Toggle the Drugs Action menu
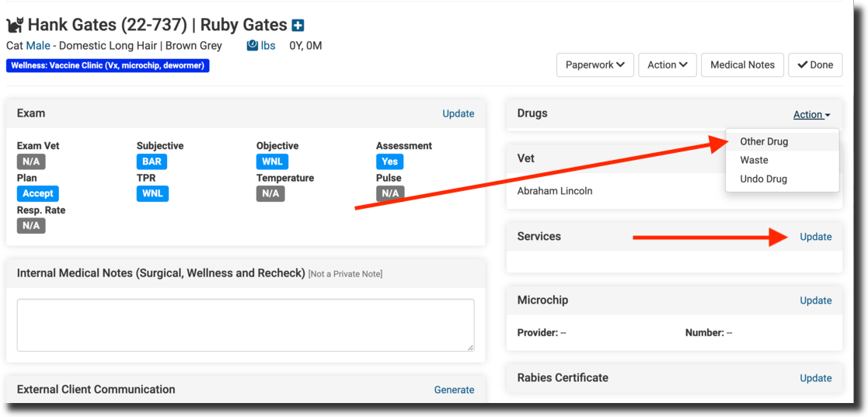Image resolution: width=868 pixels, height=417 pixels. pyautogui.click(x=811, y=114)
